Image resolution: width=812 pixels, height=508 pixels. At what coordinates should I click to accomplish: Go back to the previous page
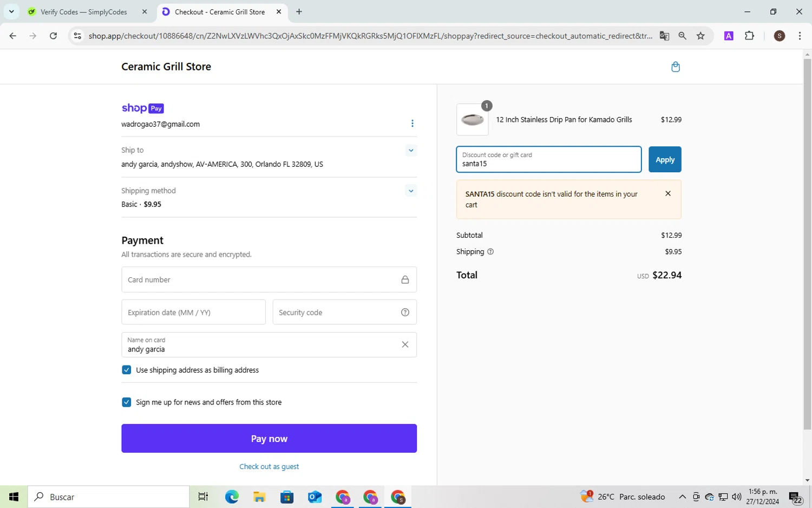12,36
